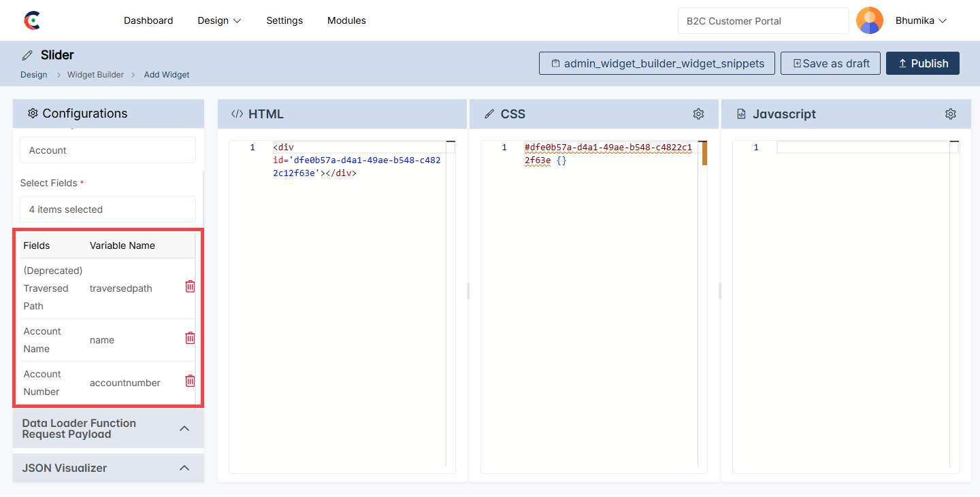Publish the widget

pyautogui.click(x=922, y=63)
